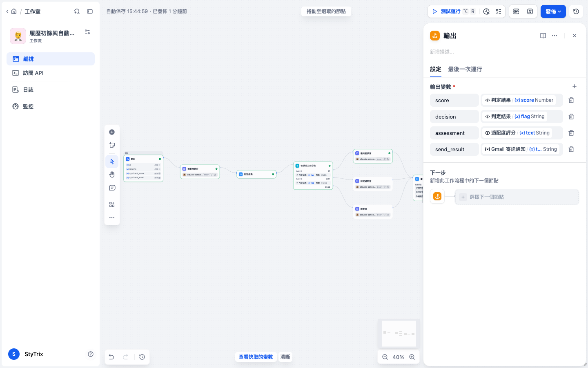Screen dimensions: 588x368
Task: Click the 捲動至選取的節點 button
Action: click(x=326, y=11)
